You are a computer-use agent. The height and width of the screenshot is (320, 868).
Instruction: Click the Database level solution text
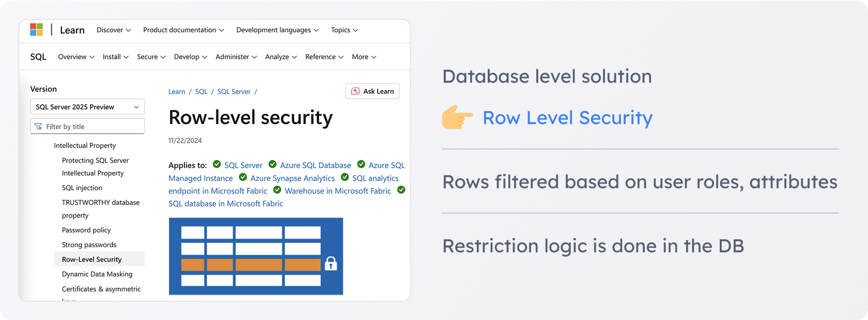point(547,77)
